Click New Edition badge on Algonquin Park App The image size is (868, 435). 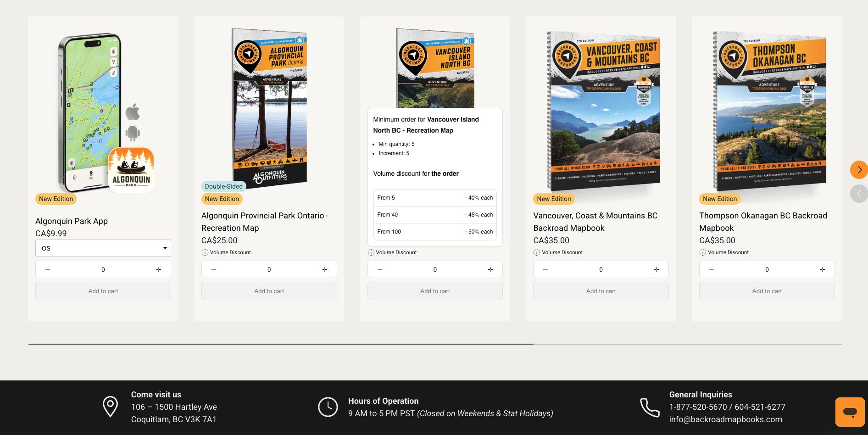(x=56, y=199)
